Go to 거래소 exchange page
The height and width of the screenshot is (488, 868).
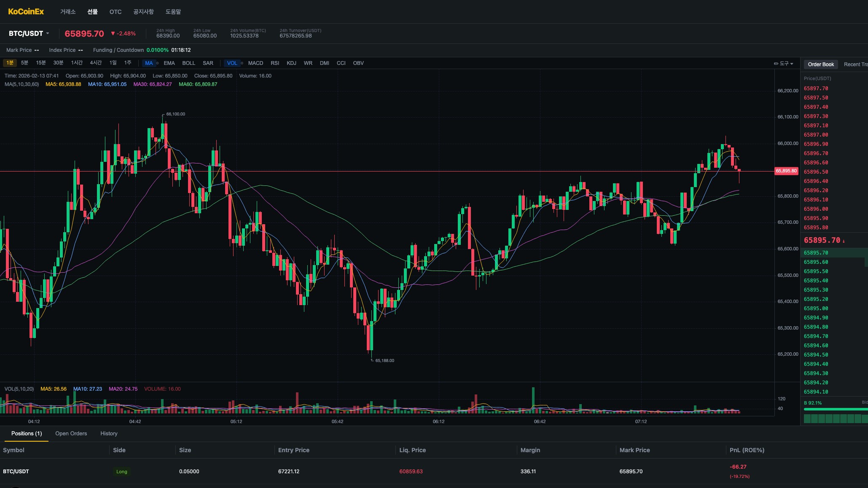68,12
